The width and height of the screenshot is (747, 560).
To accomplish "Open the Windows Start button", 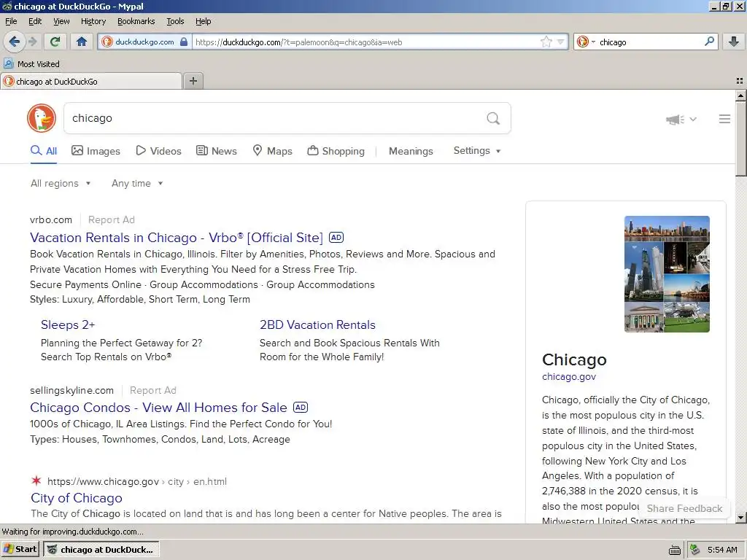I will point(20,549).
